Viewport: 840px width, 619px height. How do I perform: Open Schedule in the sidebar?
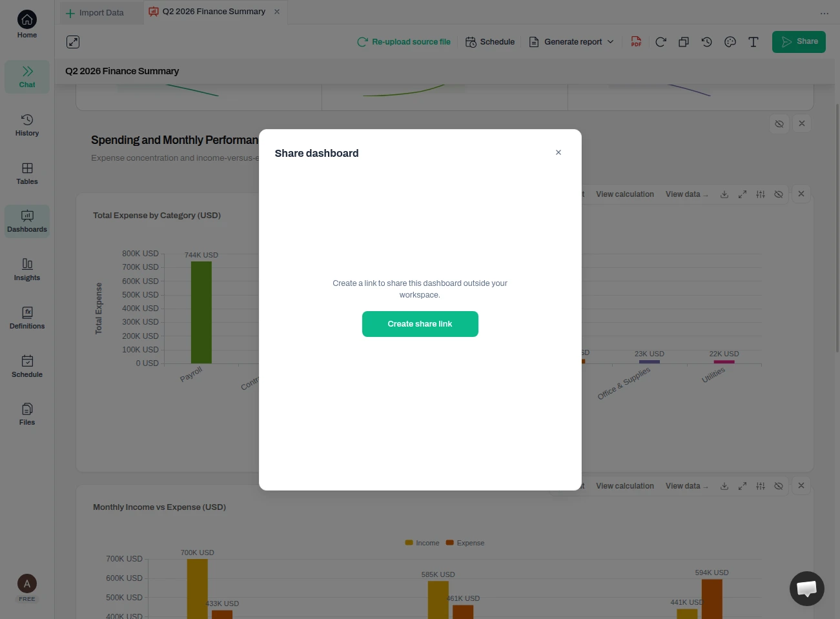point(27,367)
